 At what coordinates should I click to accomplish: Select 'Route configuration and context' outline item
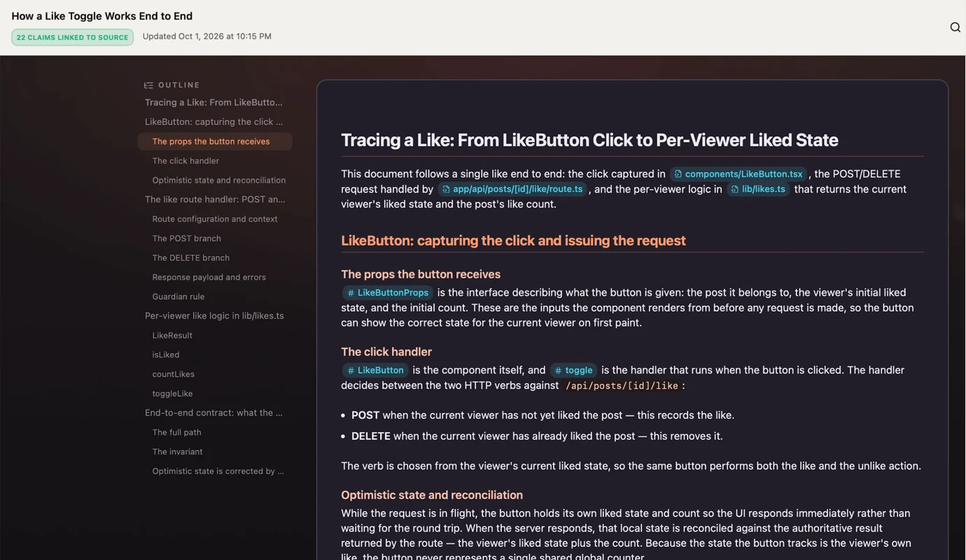(215, 219)
